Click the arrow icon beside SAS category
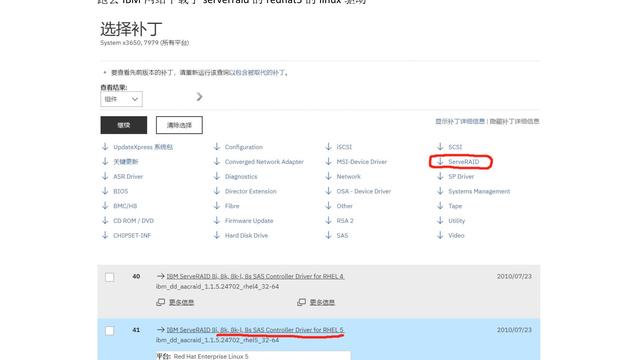The image size is (640, 360). 329,235
